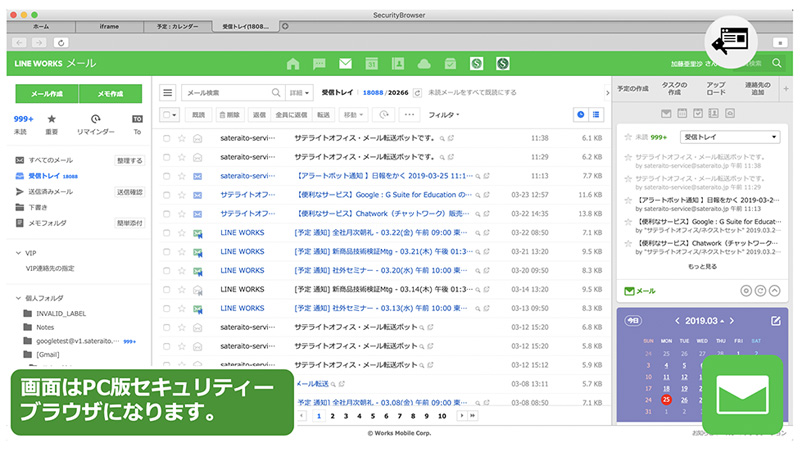
Task: Open 送信済みメール folder
Action: tap(51, 192)
